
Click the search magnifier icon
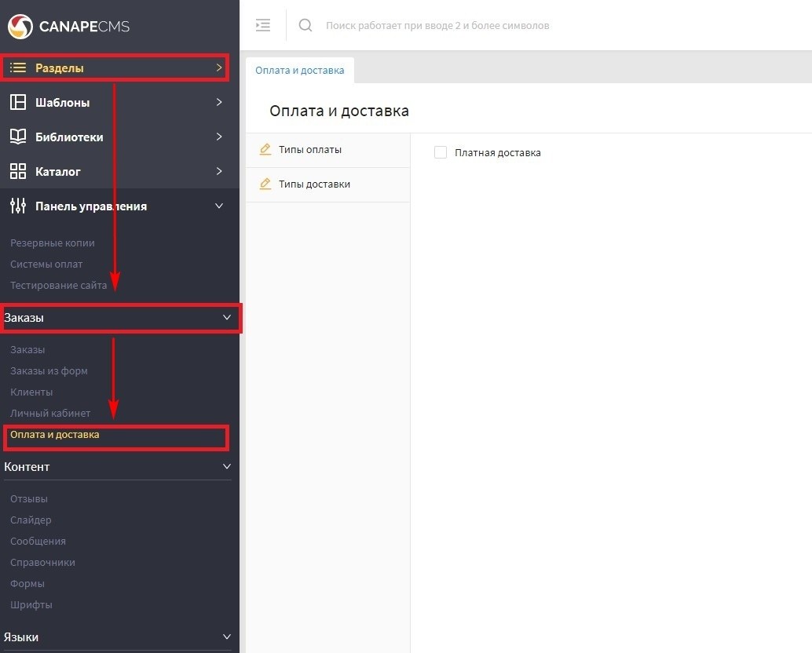point(305,25)
